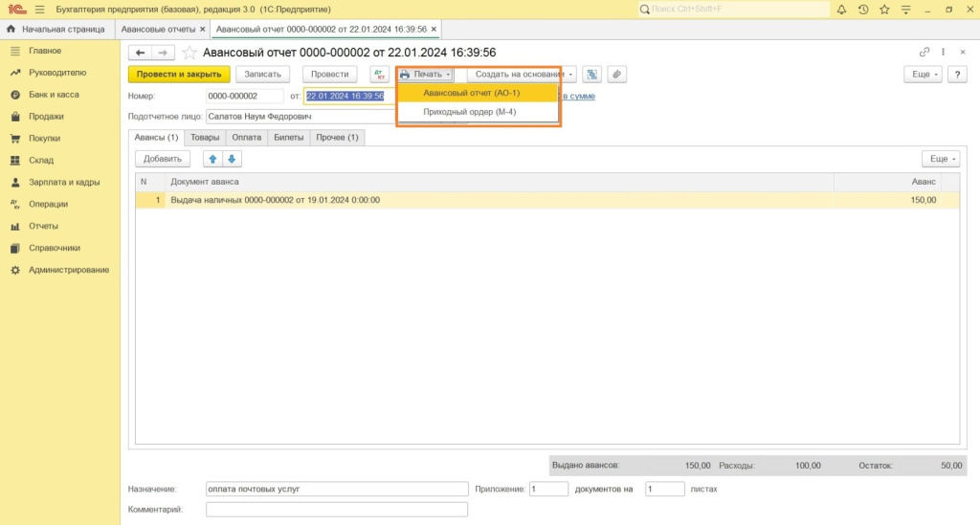Click the paperclip attached files icon
Screen dimensions: 980x525
617,74
